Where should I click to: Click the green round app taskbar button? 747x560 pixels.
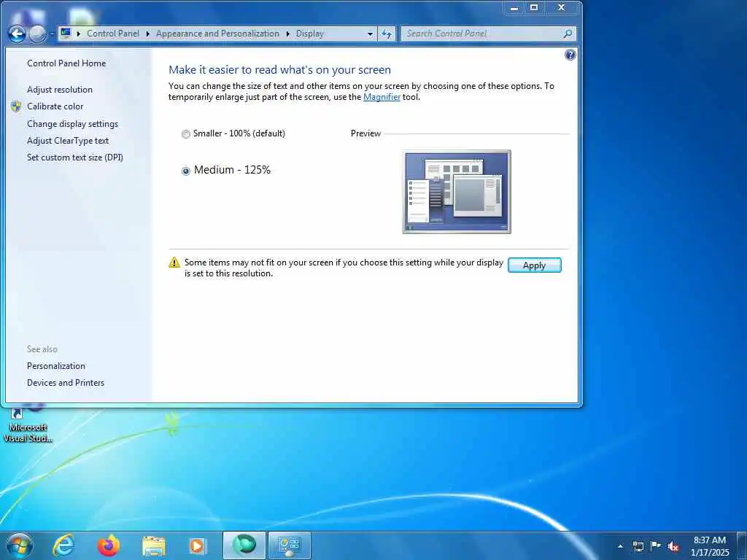click(x=244, y=545)
